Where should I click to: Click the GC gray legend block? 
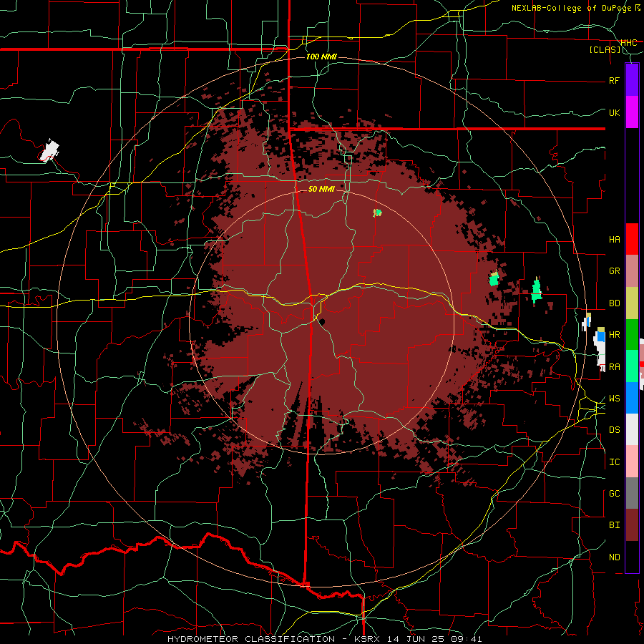tap(632, 493)
